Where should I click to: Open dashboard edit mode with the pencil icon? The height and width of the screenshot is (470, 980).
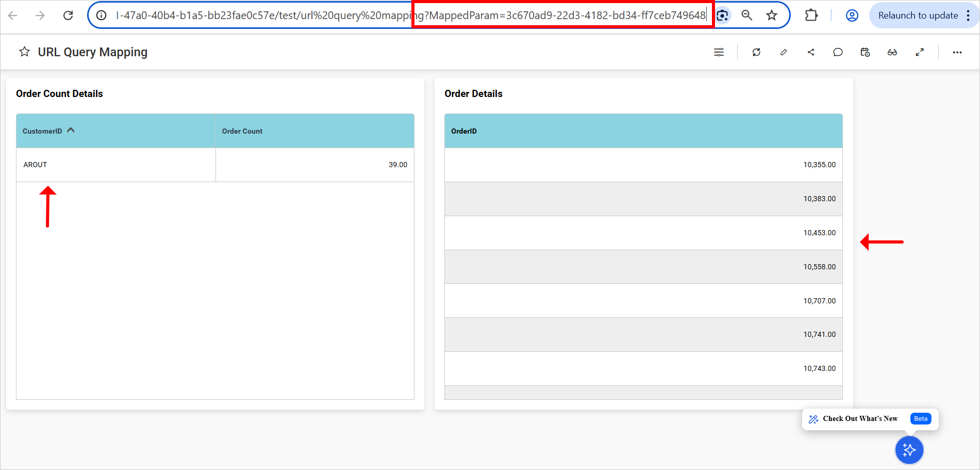(784, 52)
